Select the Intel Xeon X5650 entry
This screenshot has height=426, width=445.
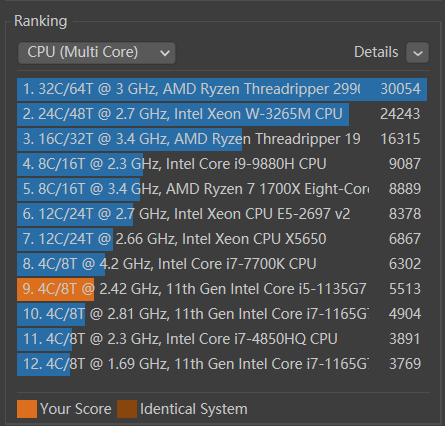[x=222, y=239]
